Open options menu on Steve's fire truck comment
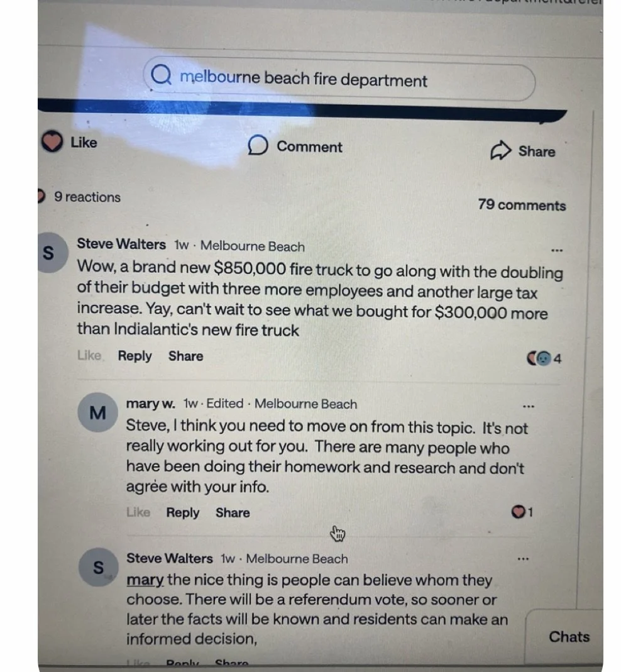The width and height of the screenshot is (621, 672). click(x=556, y=250)
